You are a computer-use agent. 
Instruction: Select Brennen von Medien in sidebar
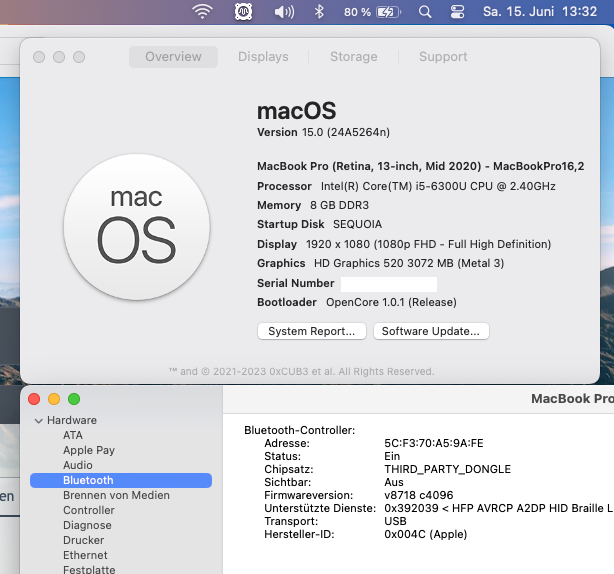point(116,495)
